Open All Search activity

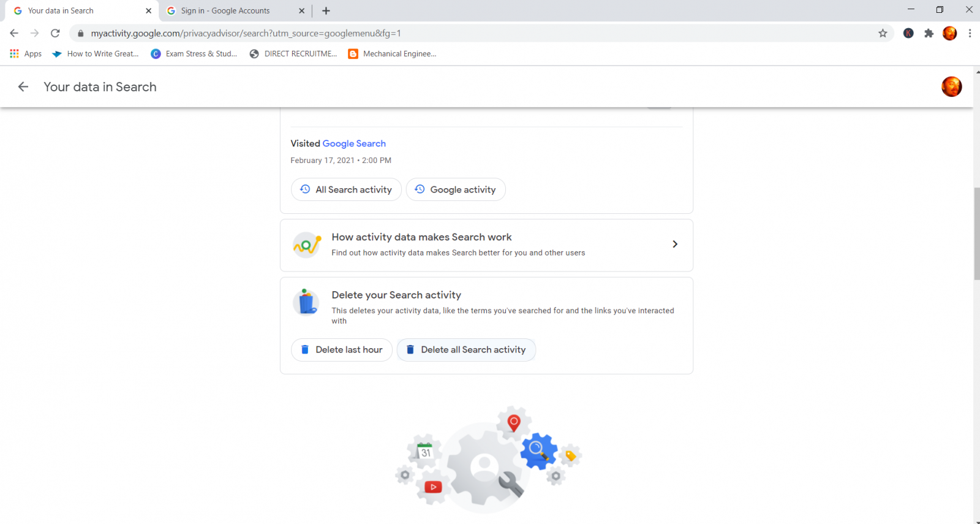[346, 189]
